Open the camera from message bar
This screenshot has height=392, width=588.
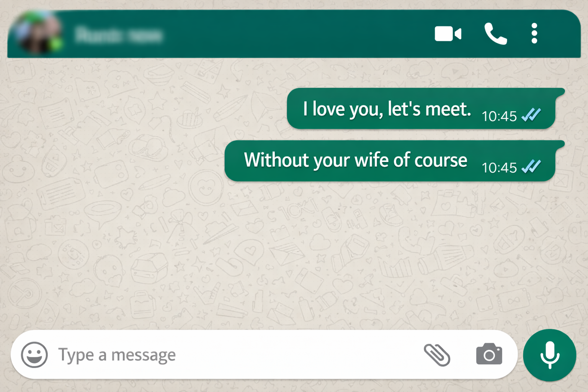[x=489, y=354]
